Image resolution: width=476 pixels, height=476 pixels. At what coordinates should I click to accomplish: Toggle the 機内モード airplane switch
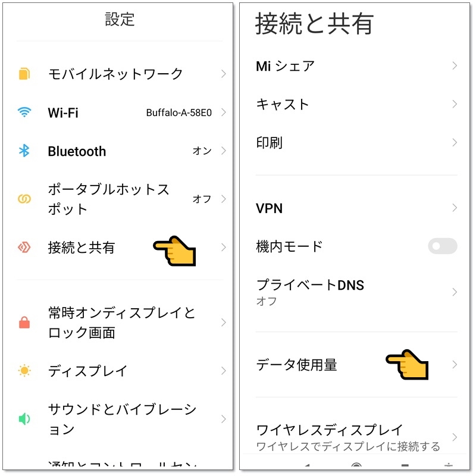tap(442, 246)
